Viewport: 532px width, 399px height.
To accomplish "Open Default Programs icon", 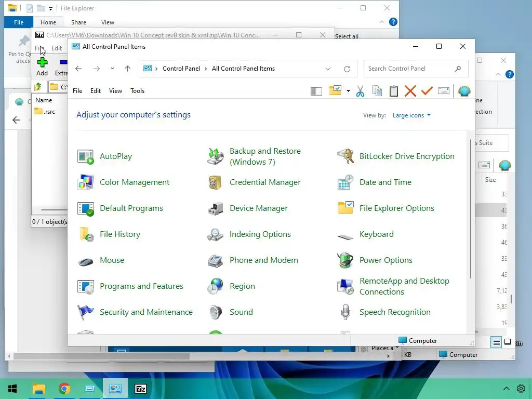I will [x=85, y=208].
